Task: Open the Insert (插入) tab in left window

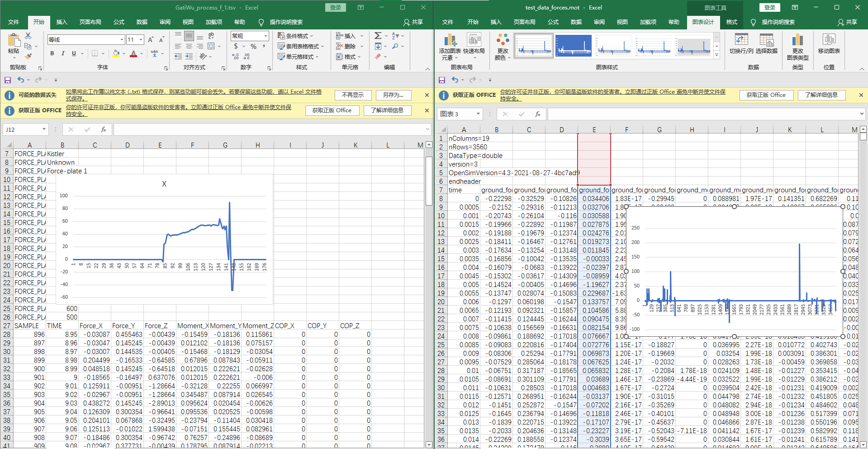Action: click(62, 22)
